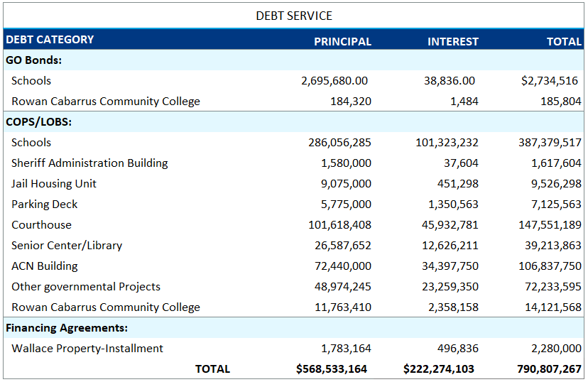
Task: Select total value 7,125,563
Action: [x=557, y=204]
